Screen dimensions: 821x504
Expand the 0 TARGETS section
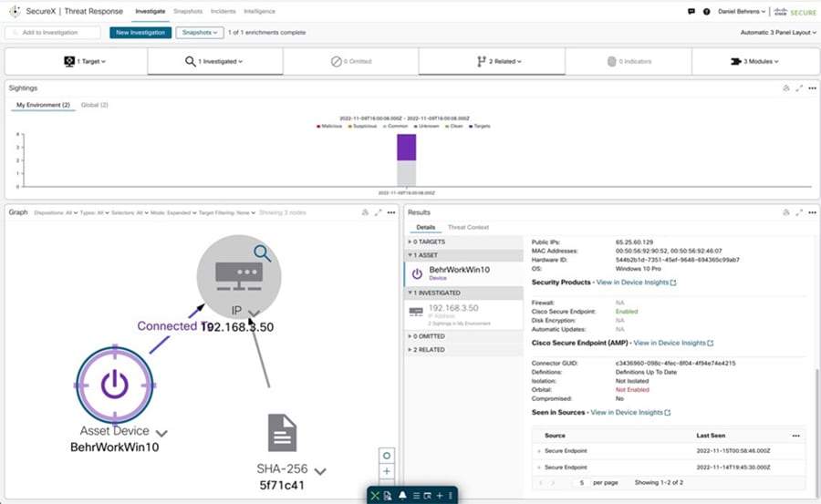464,242
